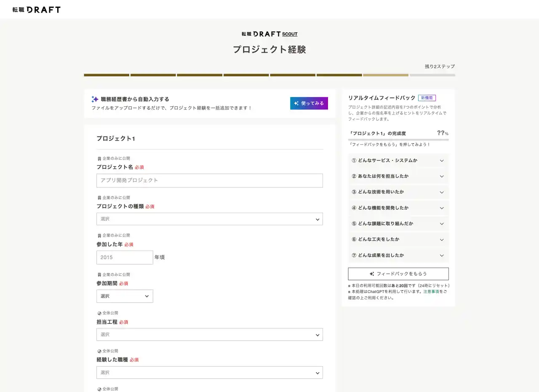Click the sparkle icon beside 職務経歴書から自動入力する
Viewport: 539px width, 392px height.
click(x=95, y=99)
